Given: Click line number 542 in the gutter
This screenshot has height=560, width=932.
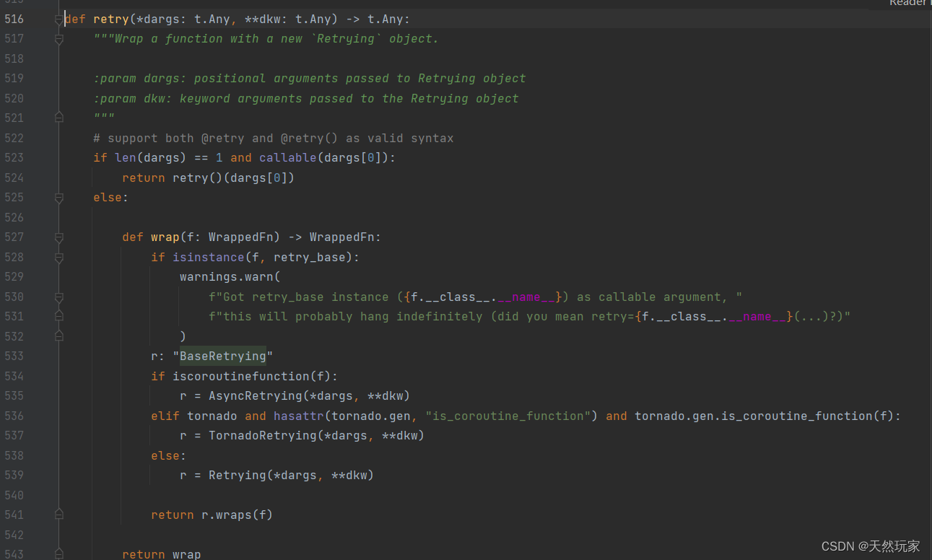Looking at the screenshot, I should pos(14,535).
